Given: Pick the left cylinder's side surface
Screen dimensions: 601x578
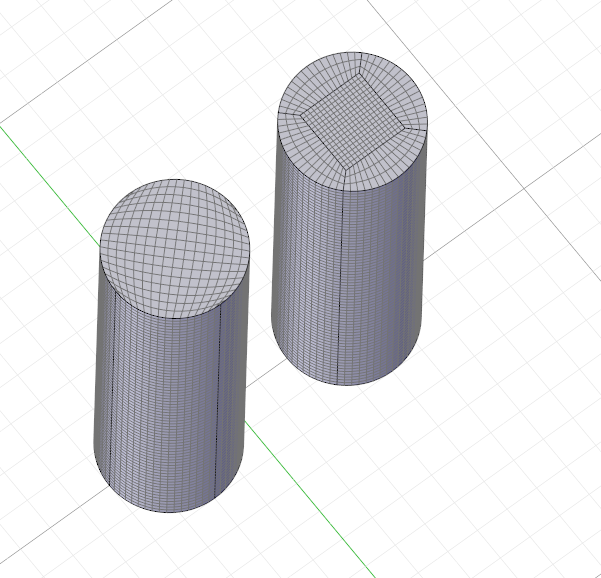Looking at the screenshot, I should pos(169,406).
